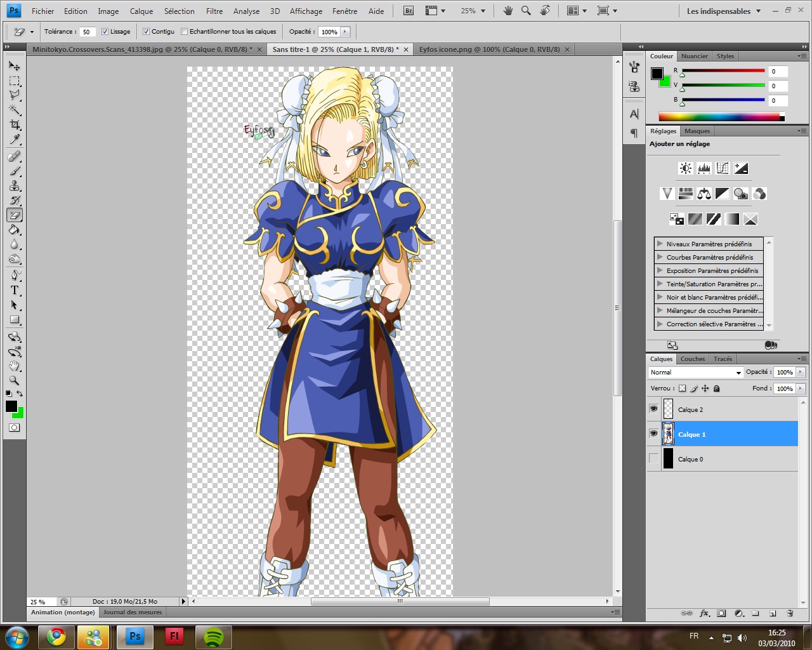Screen dimensions: 812x650
Task: Pick the Pen tool
Action: click(14, 275)
